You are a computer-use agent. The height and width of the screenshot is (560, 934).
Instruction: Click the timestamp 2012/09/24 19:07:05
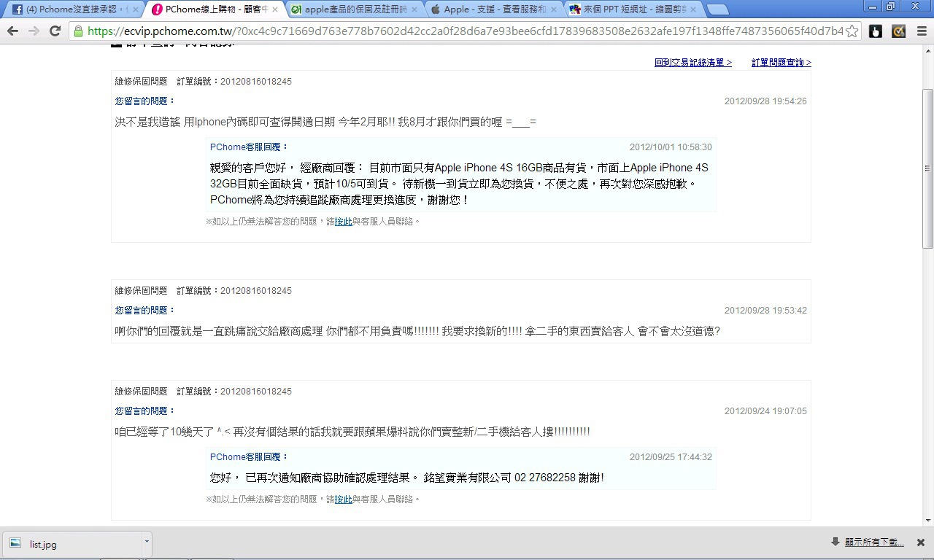[x=765, y=411]
